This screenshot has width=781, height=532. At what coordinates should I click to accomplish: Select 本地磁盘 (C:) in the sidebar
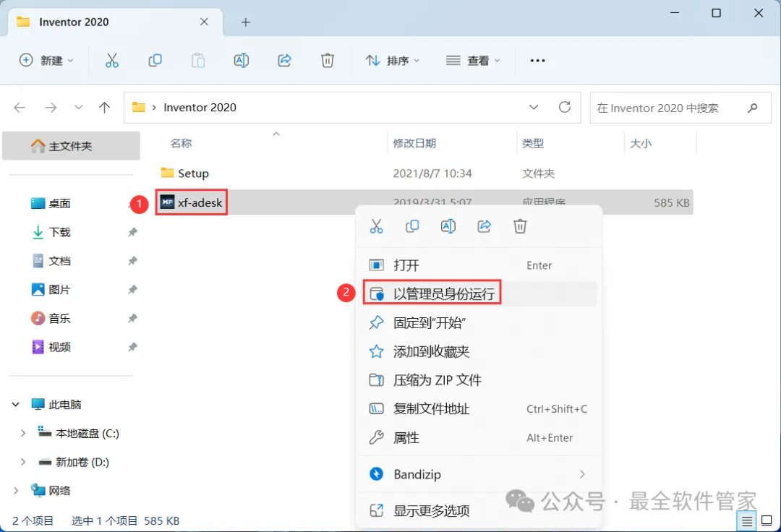[x=79, y=434]
